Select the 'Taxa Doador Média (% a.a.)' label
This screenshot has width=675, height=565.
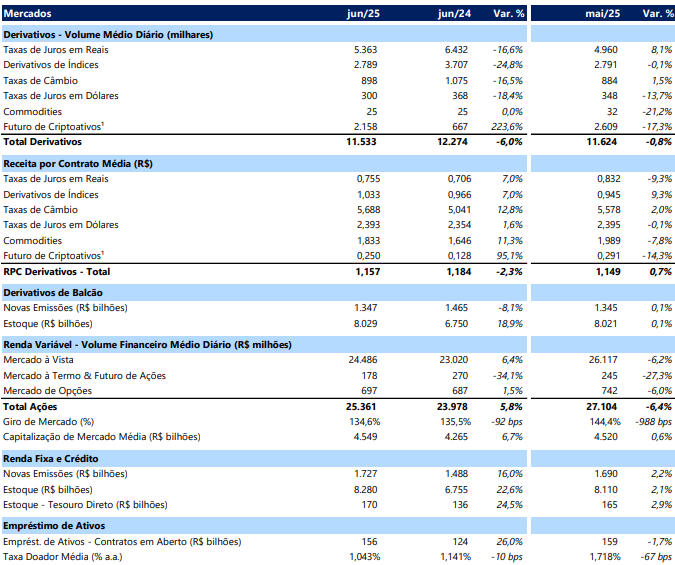click(63, 557)
